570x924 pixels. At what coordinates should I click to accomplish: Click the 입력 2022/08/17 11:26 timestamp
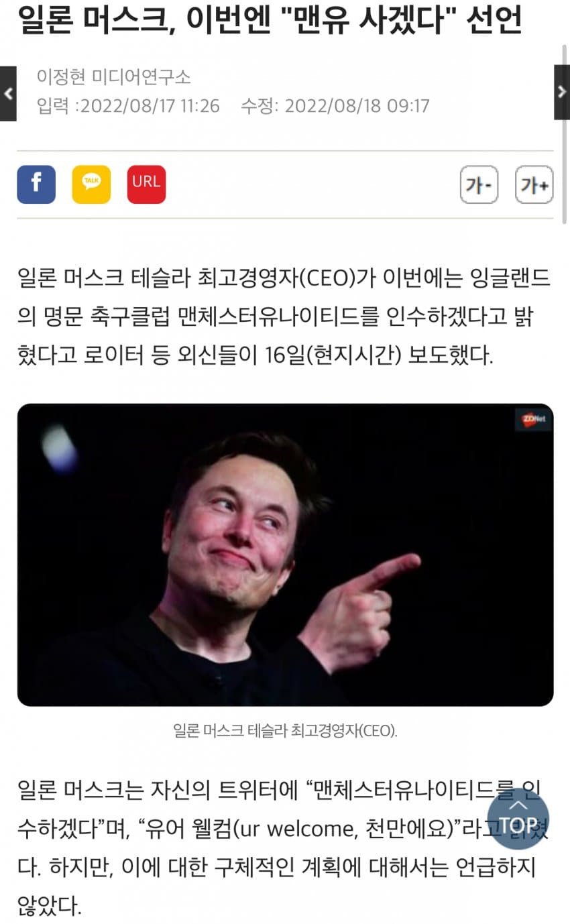128,106
